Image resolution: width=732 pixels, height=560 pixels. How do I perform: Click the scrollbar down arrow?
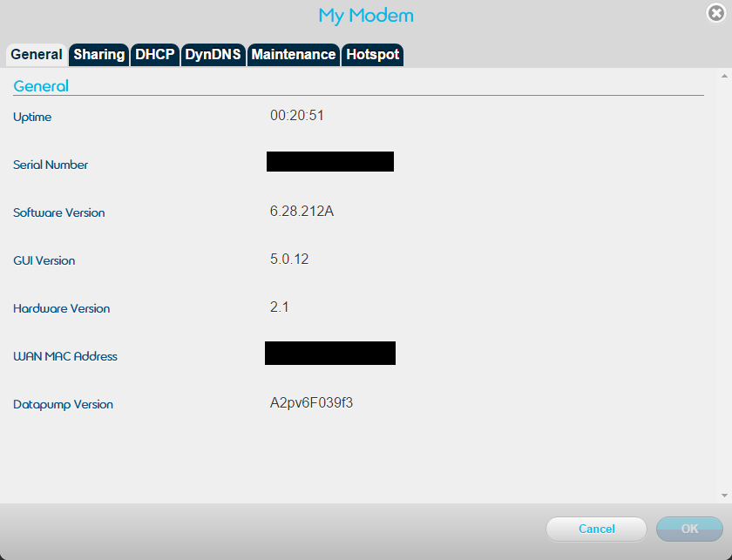point(723,496)
